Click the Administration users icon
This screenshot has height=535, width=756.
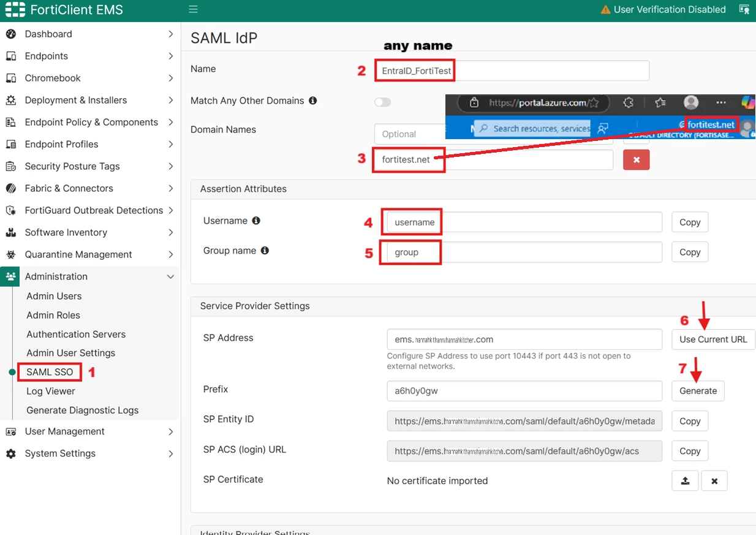point(11,277)
